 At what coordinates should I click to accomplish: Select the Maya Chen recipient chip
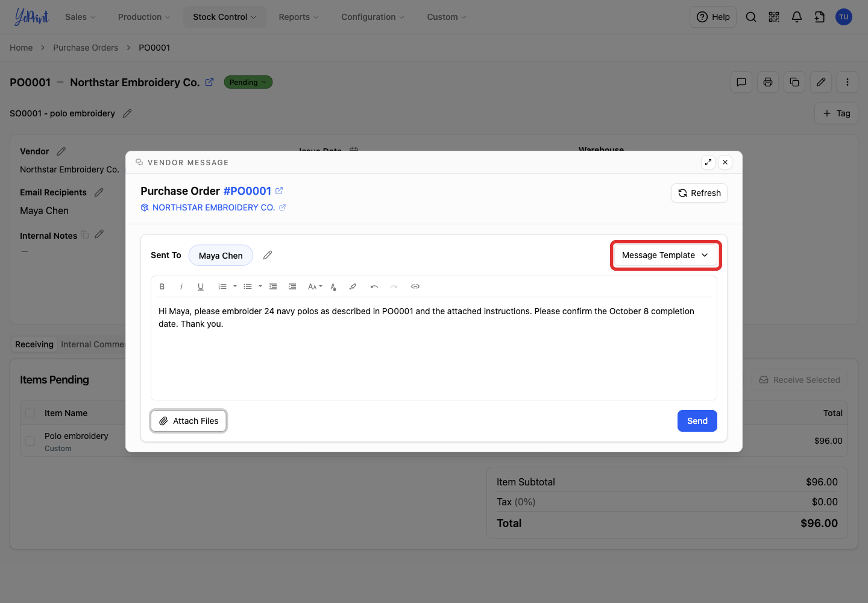221,255
